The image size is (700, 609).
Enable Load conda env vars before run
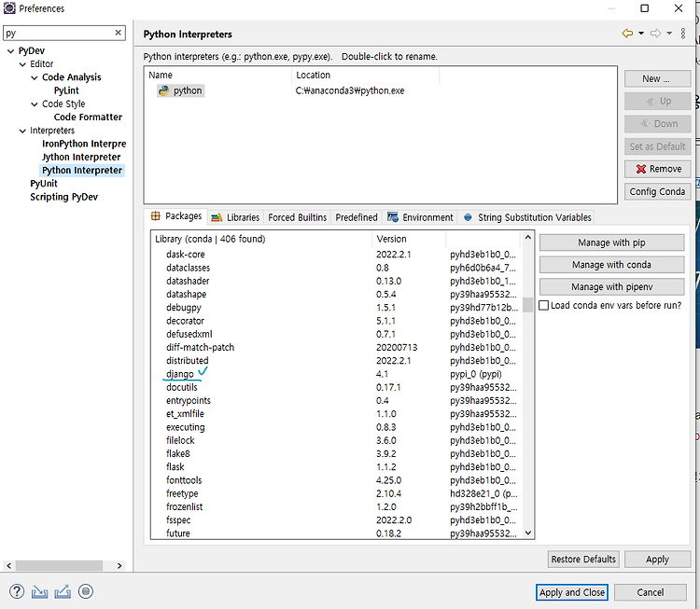[544, 306]
